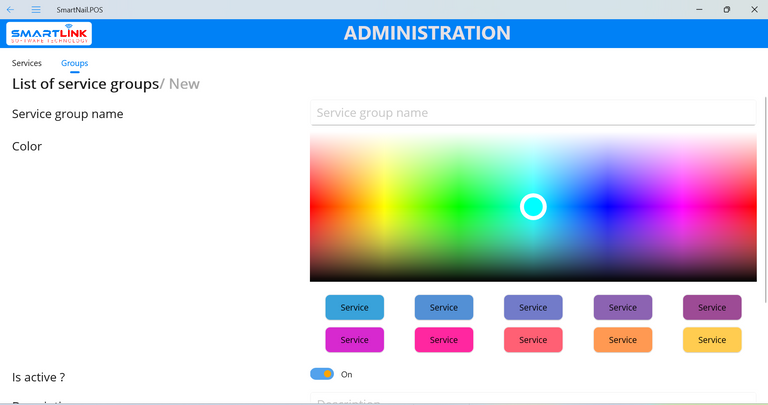Click the Service group name field
The height and width of the screenshot is (405, 768).
(532, 113)
